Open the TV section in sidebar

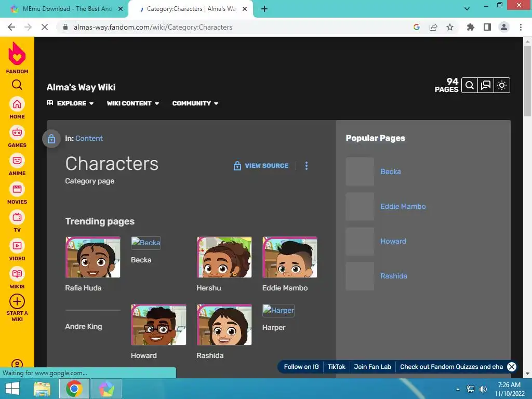(17, 221)
